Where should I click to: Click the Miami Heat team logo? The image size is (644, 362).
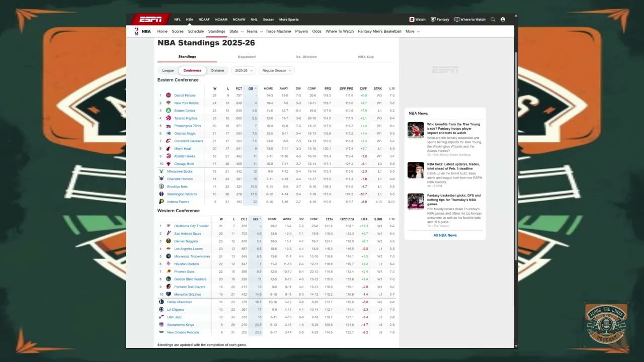tap(169, 149)
